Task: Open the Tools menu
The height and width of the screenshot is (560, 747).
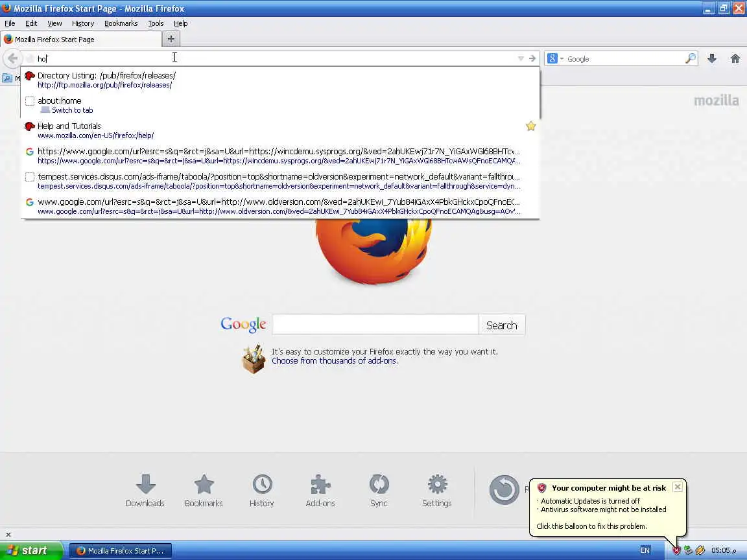Action: 156,23
